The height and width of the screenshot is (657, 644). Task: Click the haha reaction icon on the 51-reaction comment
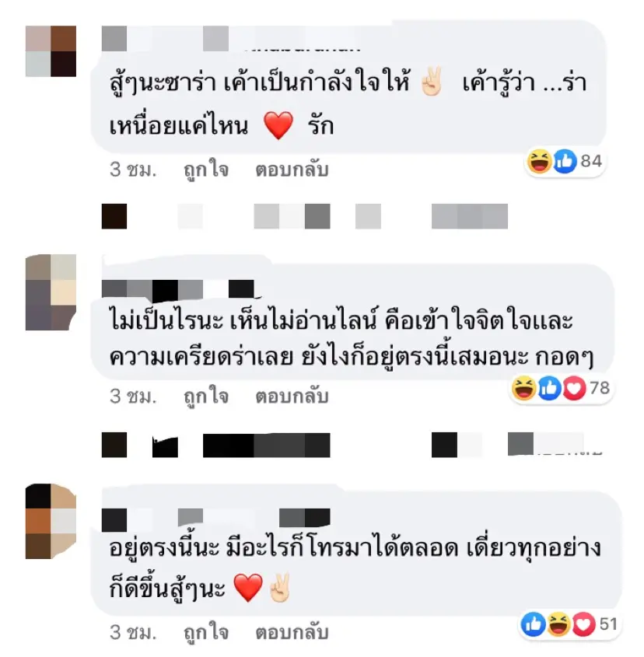pyautogui.click(x=558, y=624)
